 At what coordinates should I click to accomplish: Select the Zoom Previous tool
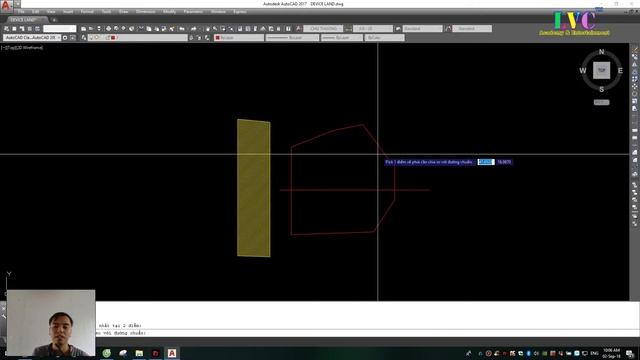click(x=231, y=29)
